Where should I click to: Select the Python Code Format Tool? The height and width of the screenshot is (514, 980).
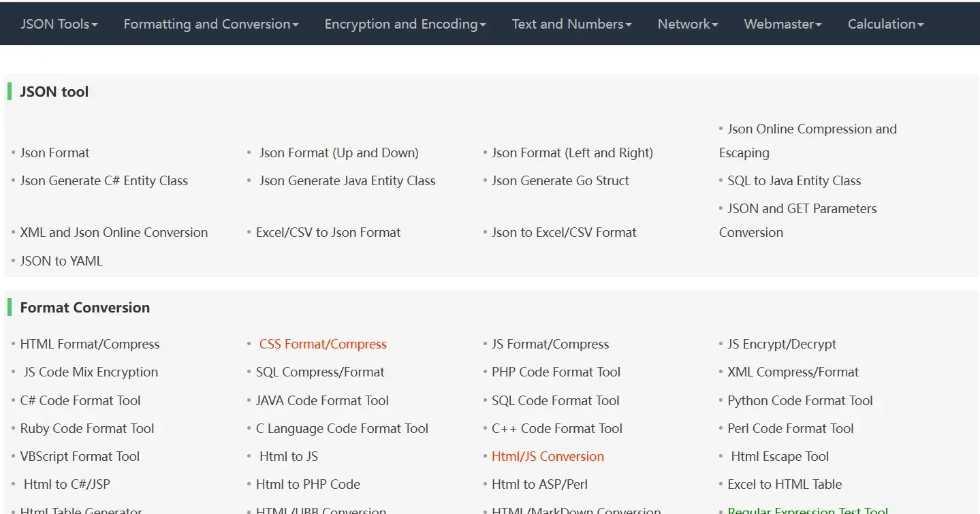click(x=800, y=400)
